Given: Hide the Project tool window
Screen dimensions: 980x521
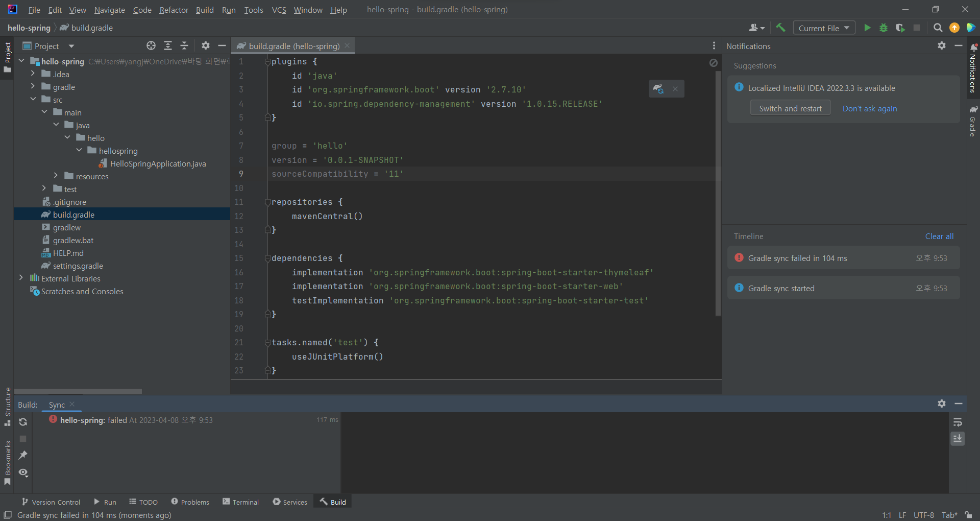Looking at the screenshot, I should click(222, 45).
